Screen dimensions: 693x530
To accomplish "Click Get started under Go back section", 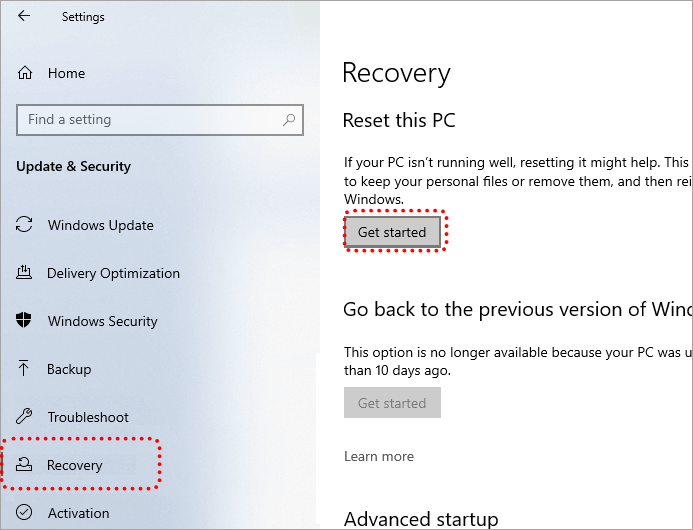I will click(392, 403).
